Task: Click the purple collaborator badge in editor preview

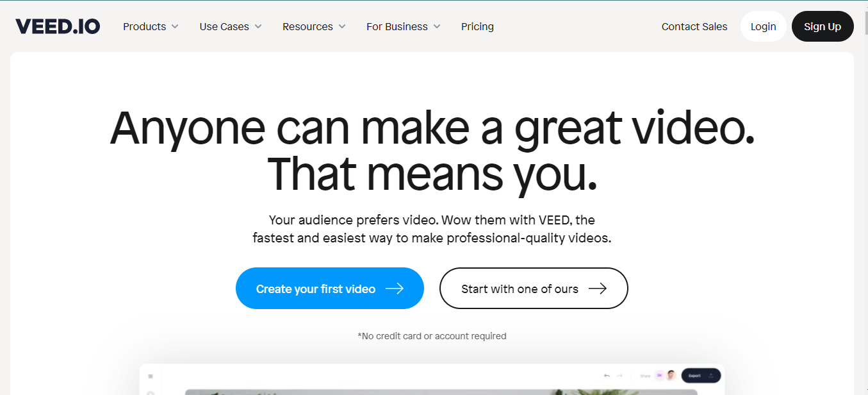Action: (x=659, y=376)
